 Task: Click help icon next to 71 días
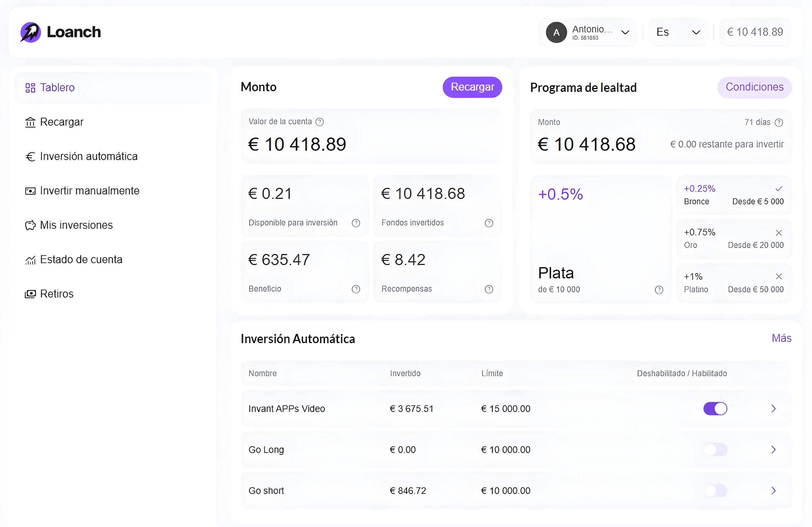point(779,122)
